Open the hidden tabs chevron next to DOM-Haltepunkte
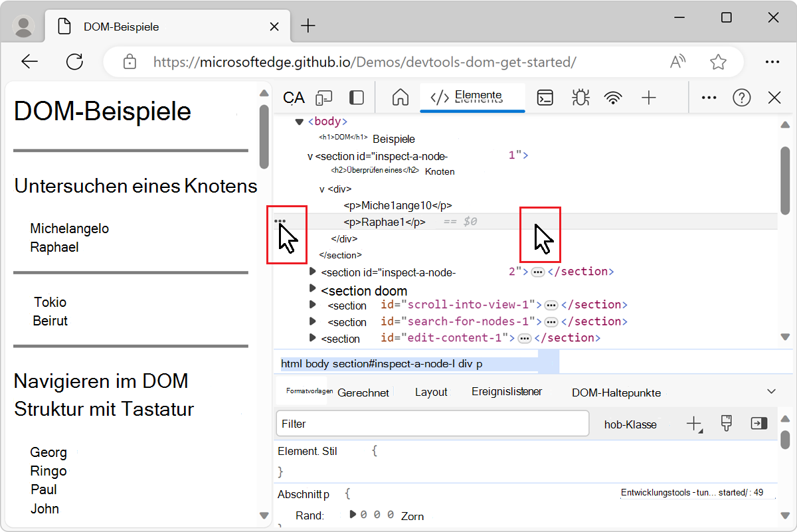This screenshot has height=532, width=797. 769,393
